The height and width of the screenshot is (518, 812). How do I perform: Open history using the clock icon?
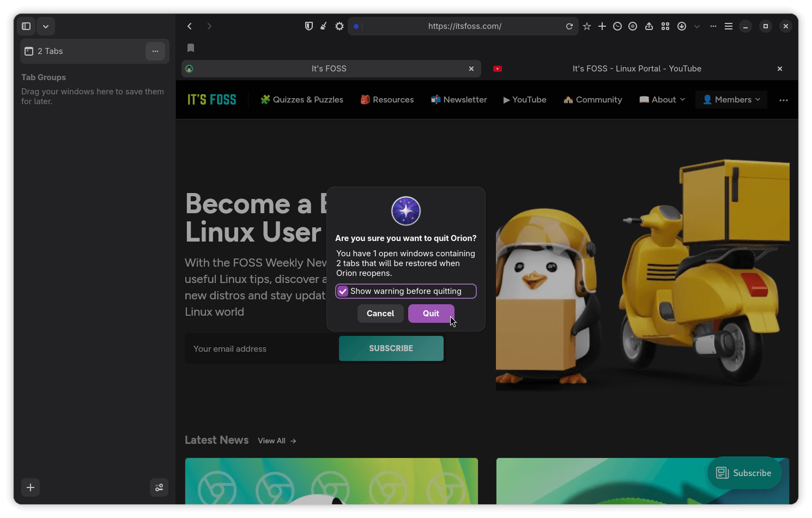tap(617, 26)
